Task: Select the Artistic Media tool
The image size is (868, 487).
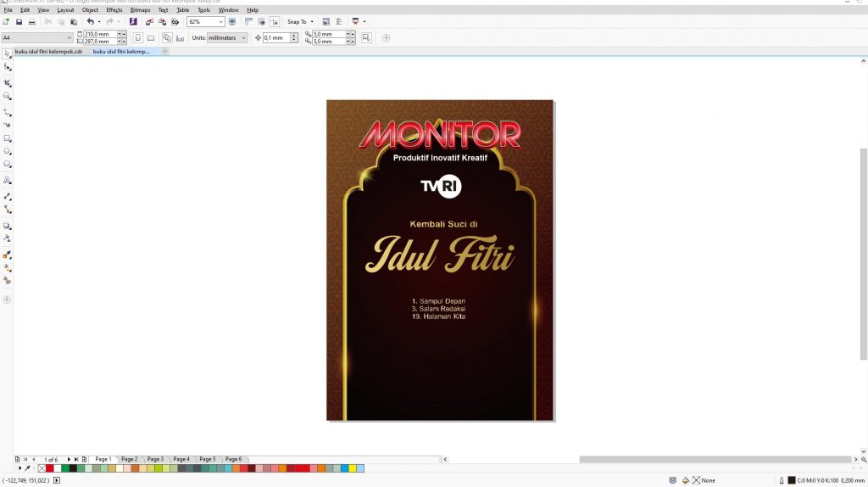Action: 7,125
